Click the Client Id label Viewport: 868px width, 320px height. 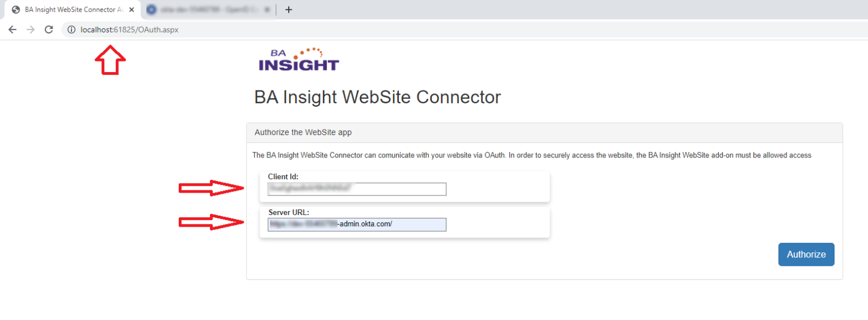pos(284,176)
